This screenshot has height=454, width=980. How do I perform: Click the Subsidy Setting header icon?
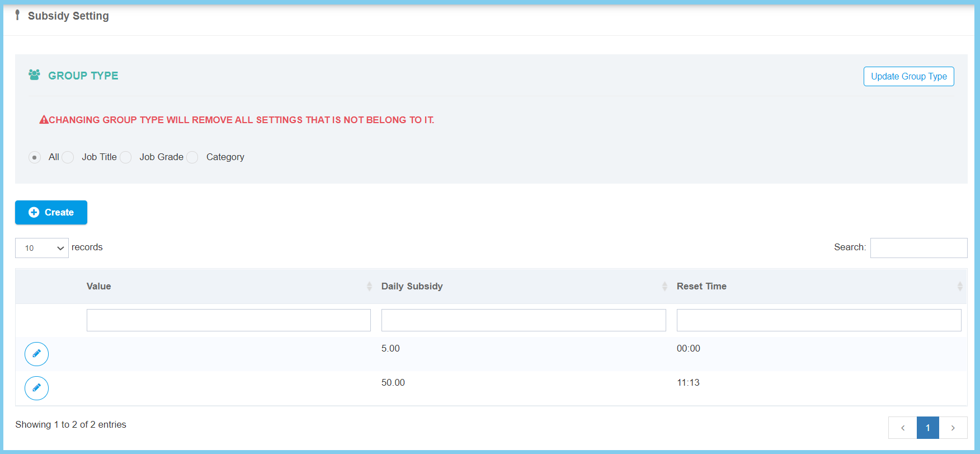(17, 15)
